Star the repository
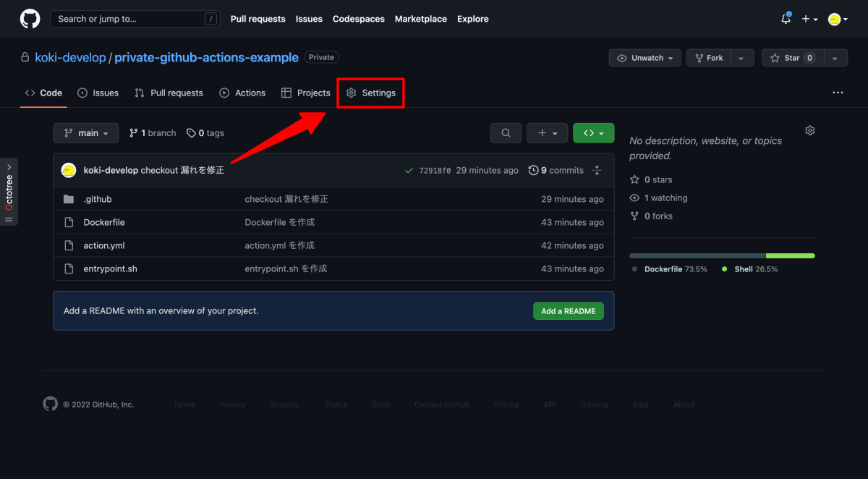The height and width of the screenshot is (479, 868). (793, 58)
